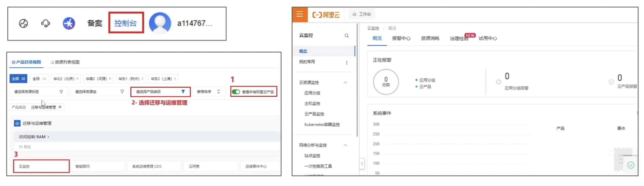644x186 pixels.
Task: Open 应用分组 in the sidebar
Action: (312, 93)
